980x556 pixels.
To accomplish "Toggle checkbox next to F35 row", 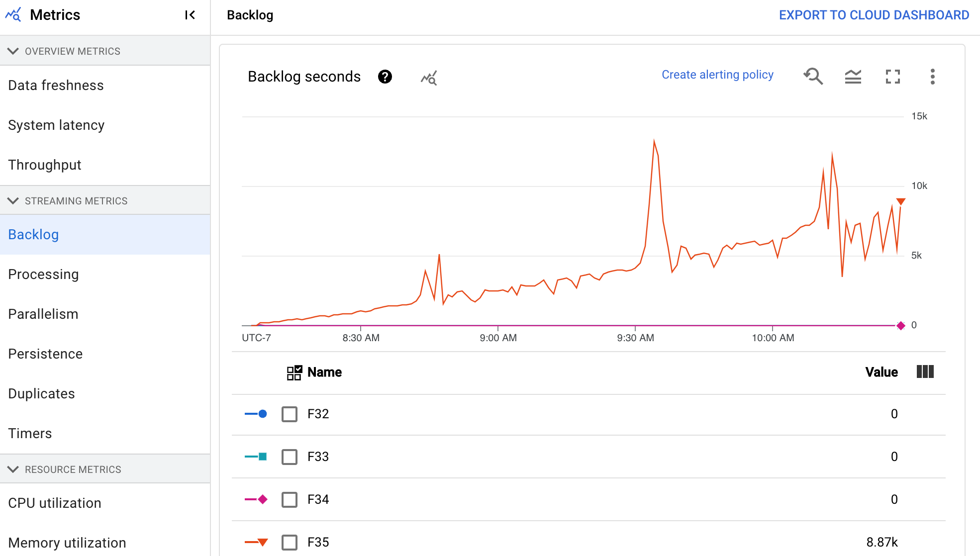I will [289, 542].
